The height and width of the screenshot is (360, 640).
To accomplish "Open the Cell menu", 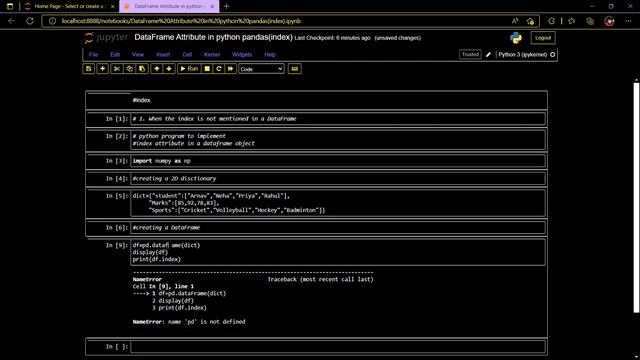I will (x=187, y=55).
